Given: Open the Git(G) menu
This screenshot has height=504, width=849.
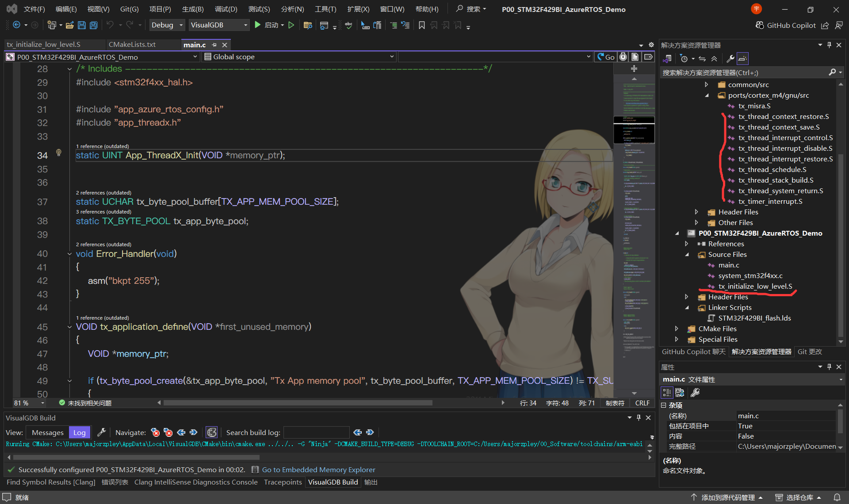Looking at the screenshot, I should pyautogui.click(x=129, y=9).
